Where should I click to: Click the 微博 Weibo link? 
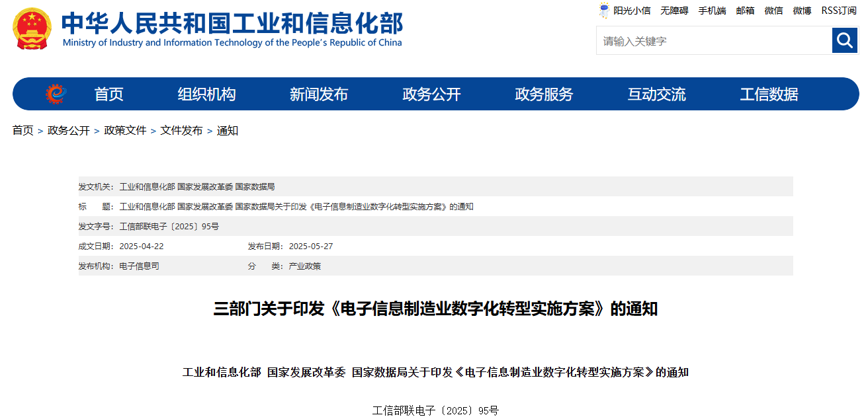click(x=801, y=10)
